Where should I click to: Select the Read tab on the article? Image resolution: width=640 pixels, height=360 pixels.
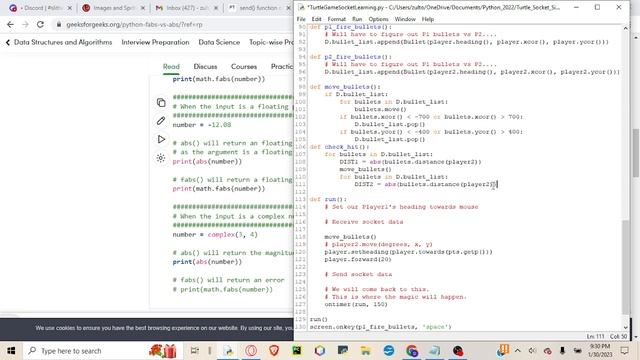[171, 67]
